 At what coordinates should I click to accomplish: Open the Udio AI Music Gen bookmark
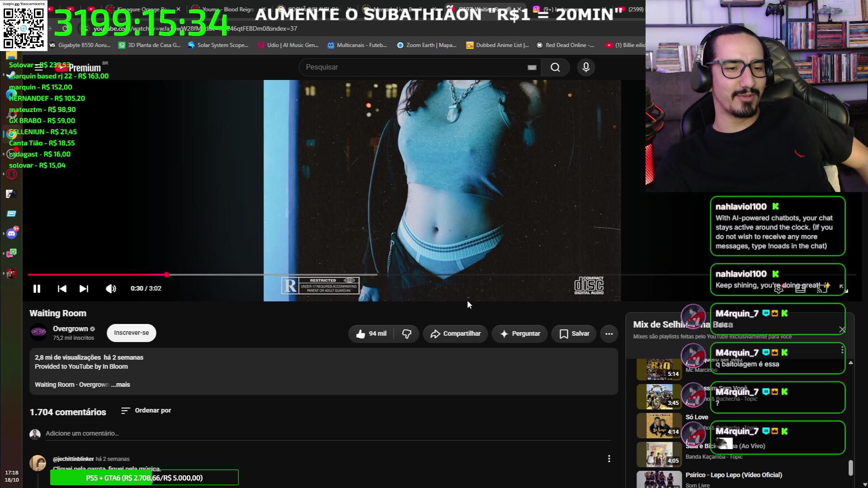pos(288,45)
